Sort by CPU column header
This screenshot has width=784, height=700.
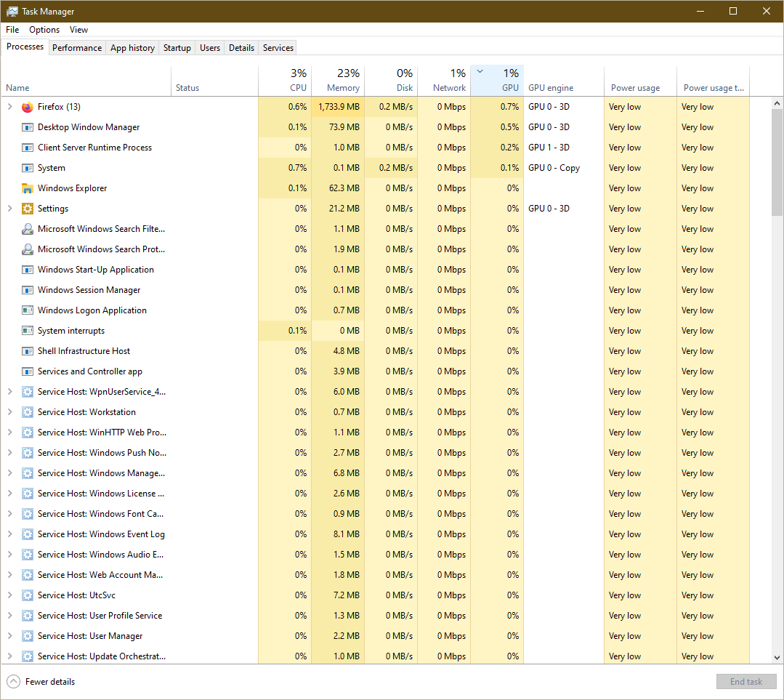(x=285, y=80)
